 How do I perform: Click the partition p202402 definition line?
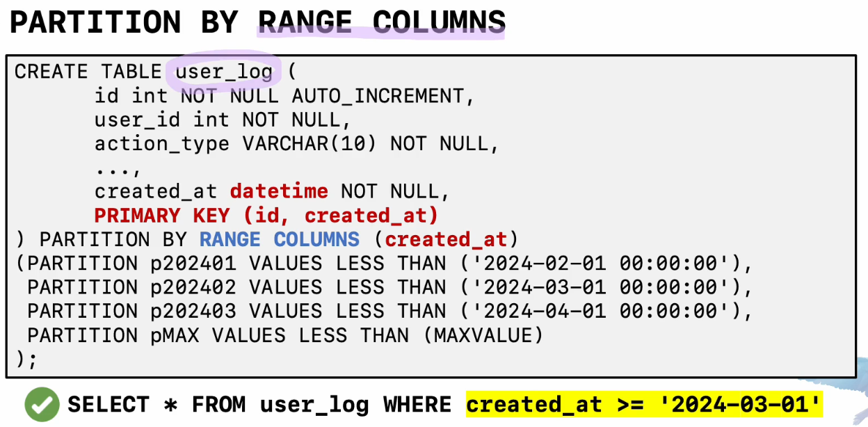390,287
